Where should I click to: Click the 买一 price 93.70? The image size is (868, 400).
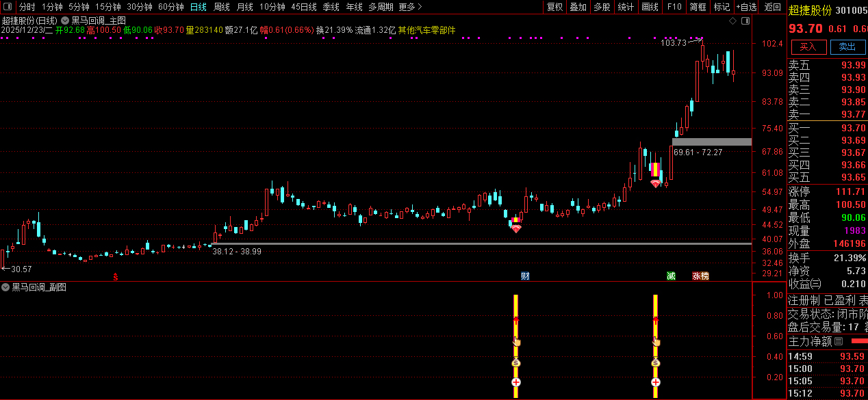coord(854,128)
